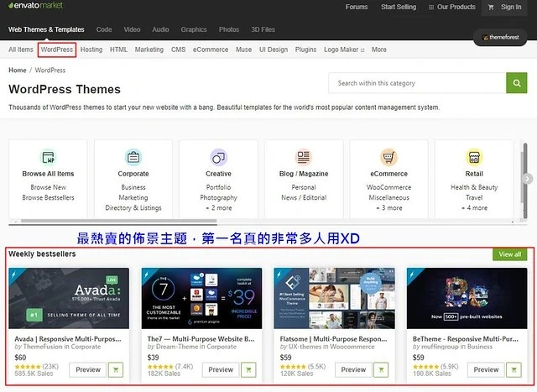This screenshot has width=537, height=392.
Task: Open the HTML menu item
Action: (x=118, y=50)
